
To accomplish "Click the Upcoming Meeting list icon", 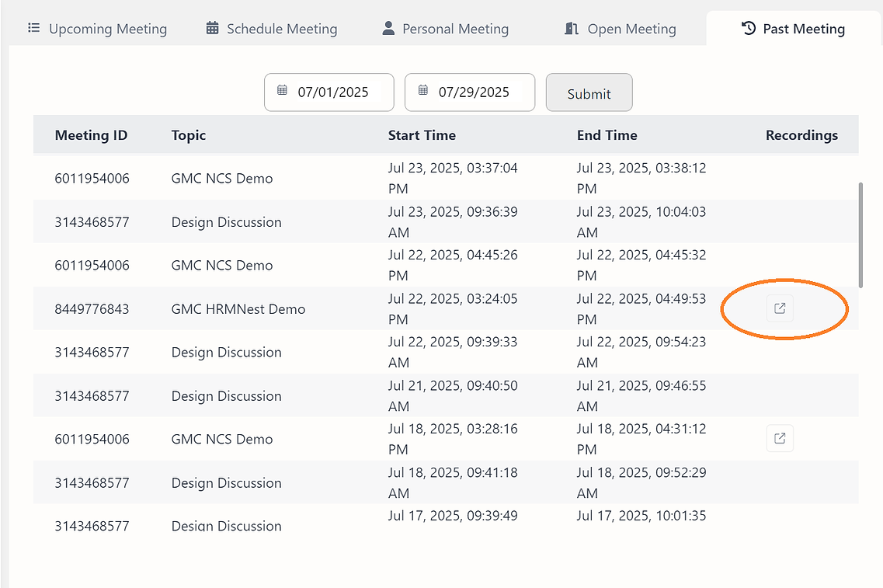I will pyautogui.click(x=34, y=28).
